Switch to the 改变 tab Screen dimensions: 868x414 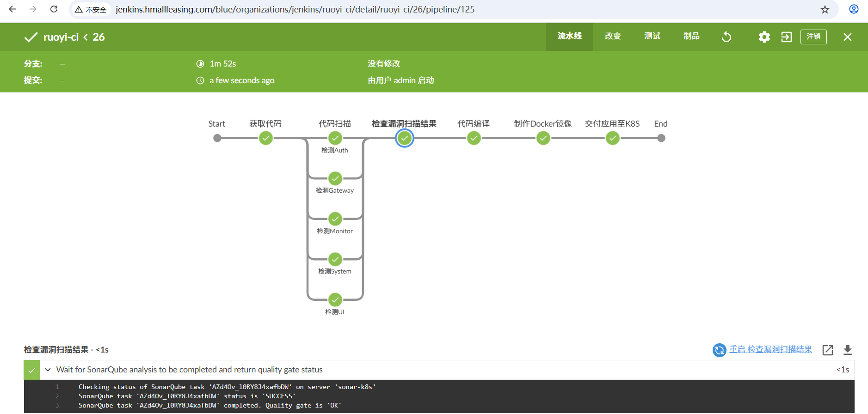(613, 36)
